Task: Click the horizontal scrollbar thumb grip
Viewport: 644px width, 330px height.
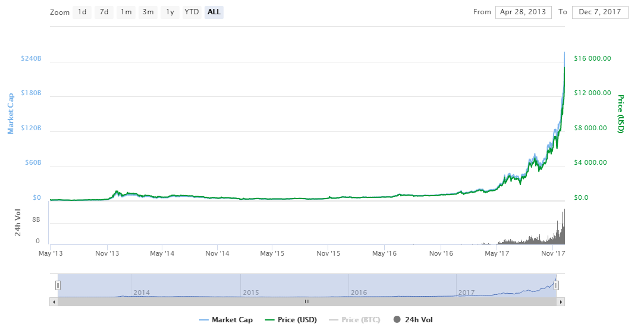Action: pyautogui.click(x=307, y=301)
